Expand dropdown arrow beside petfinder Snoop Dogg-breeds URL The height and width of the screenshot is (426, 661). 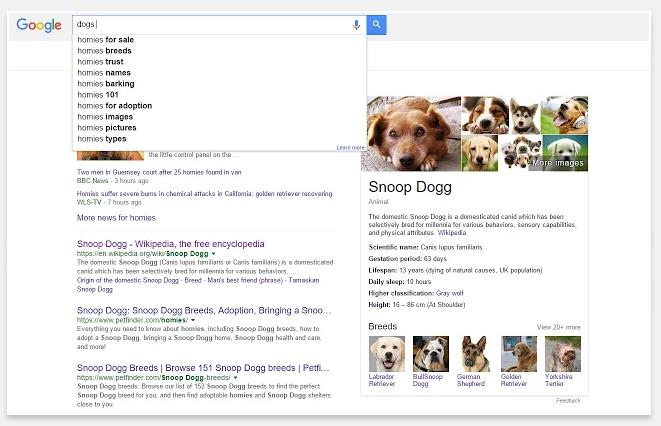(x=235, y=378)
